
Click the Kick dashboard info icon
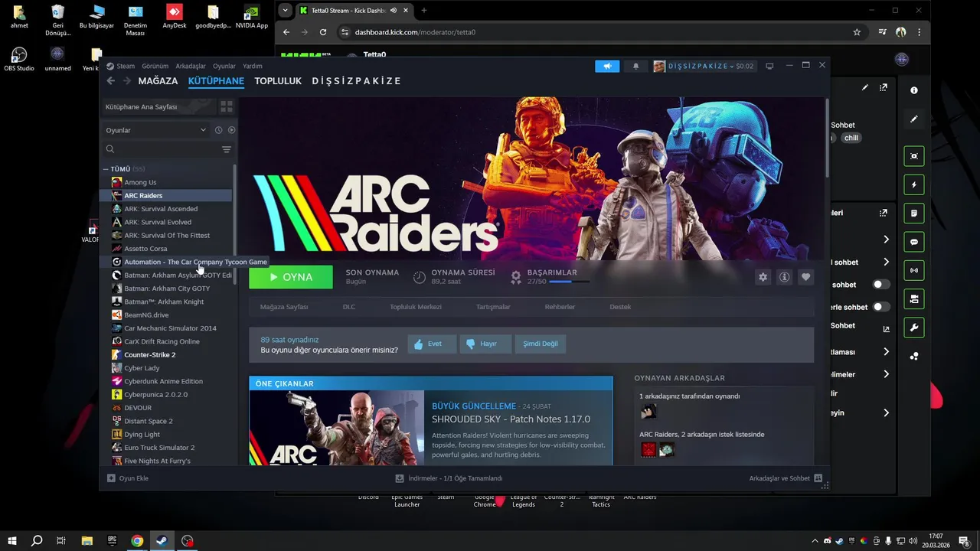[914, 90]
